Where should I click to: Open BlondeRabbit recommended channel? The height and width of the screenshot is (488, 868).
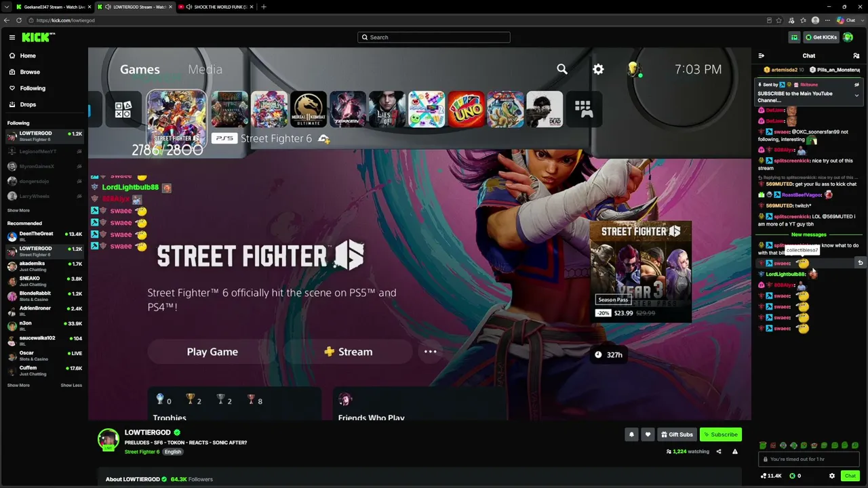(x=44, y=296)
